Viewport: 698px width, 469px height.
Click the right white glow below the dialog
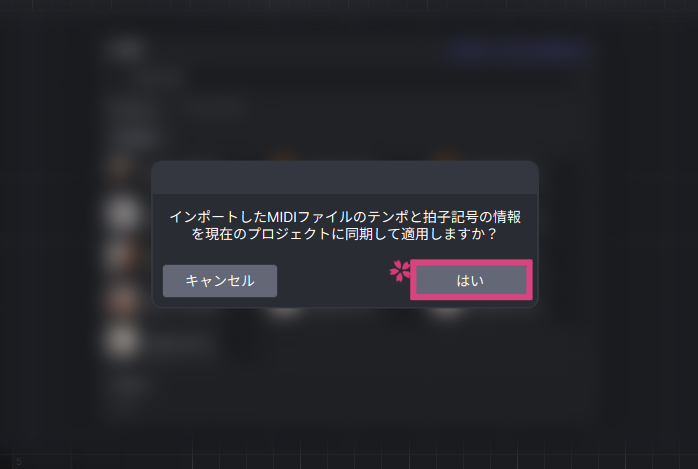(447, 311)
